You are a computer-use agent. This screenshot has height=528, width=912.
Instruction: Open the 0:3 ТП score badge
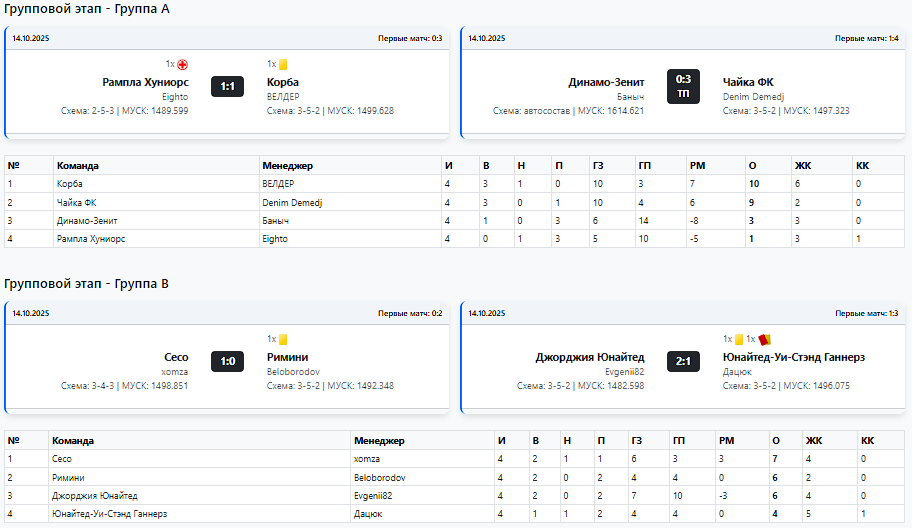pyautogui.click(x=683, y=86)
